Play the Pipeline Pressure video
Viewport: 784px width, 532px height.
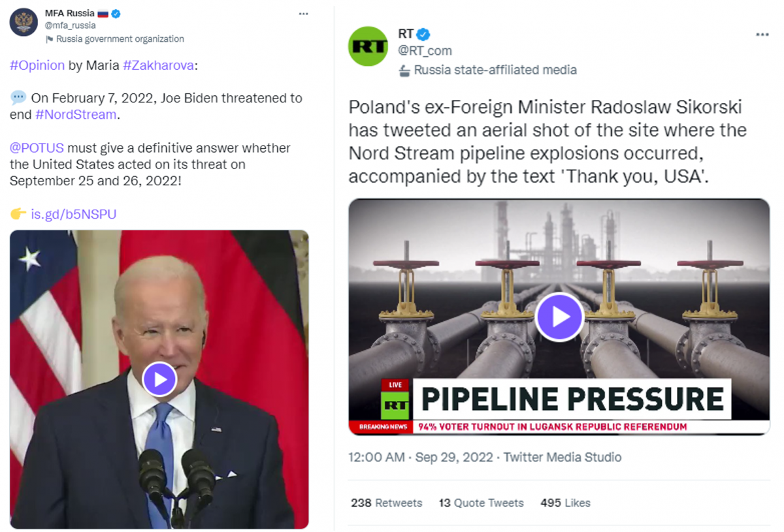pyautogui.click(x=559, y=317)
